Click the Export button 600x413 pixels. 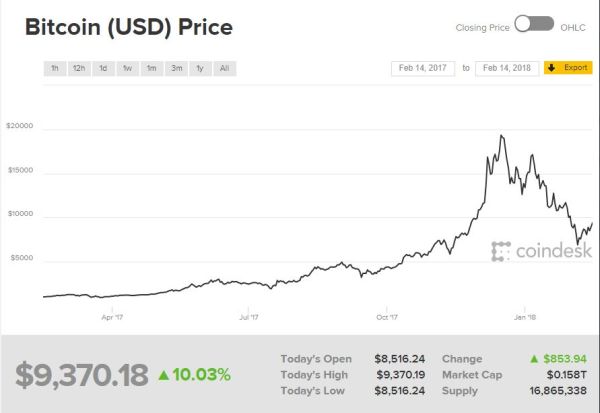coord(567,68)
